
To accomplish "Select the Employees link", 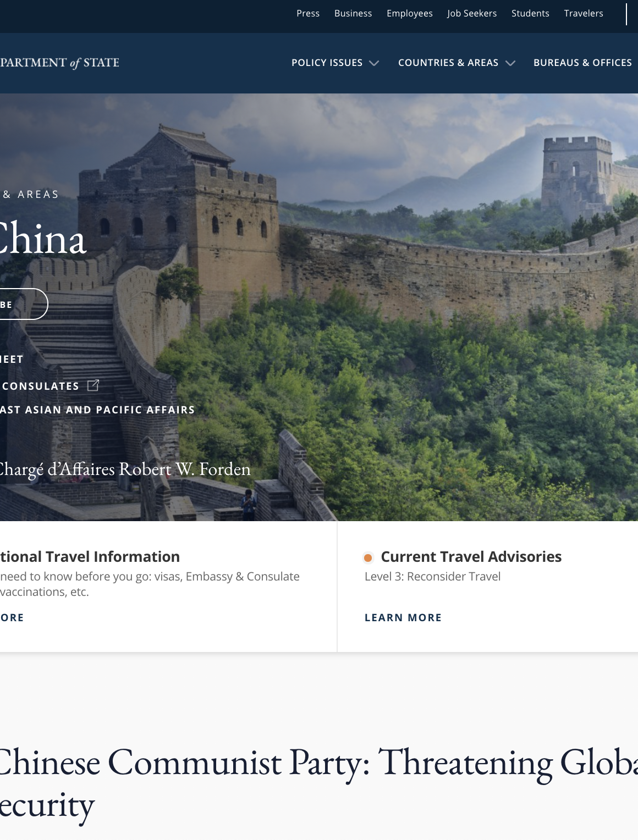I will (410, 13).
